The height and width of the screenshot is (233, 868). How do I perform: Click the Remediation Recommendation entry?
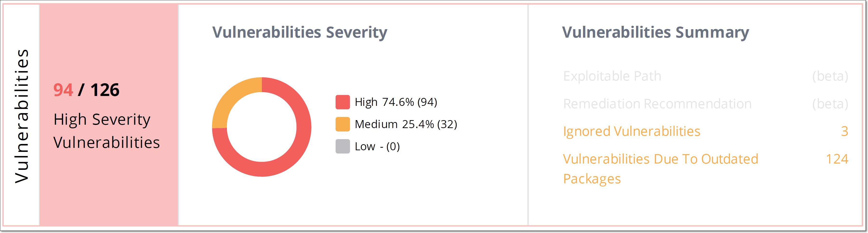tap(657, 104)
